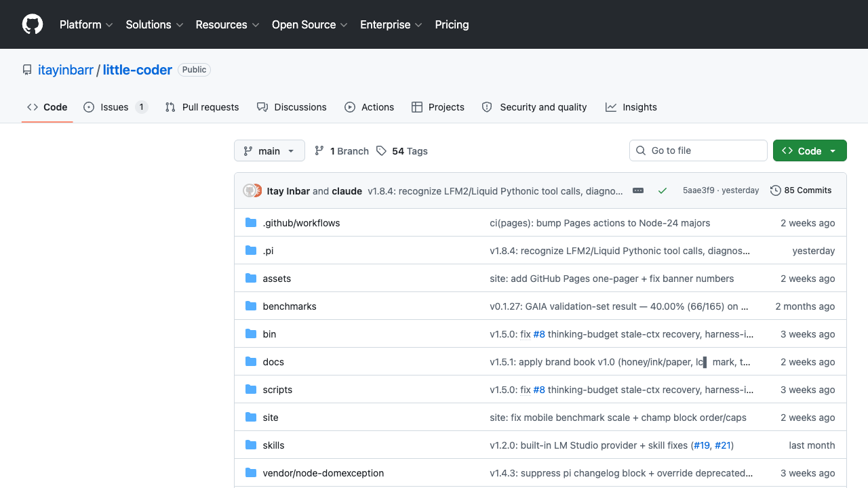
Task: Open the Platform menu
Action: [x=85, y=24]
